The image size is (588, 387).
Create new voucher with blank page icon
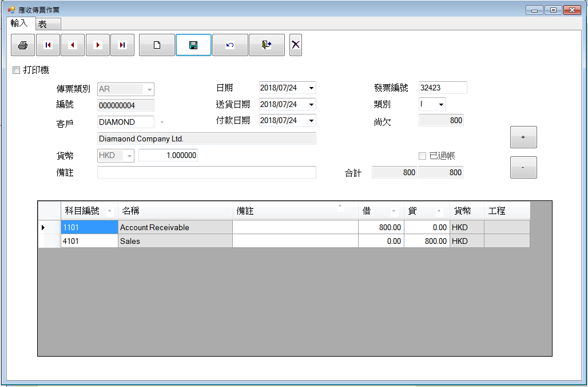click(157, 45)
